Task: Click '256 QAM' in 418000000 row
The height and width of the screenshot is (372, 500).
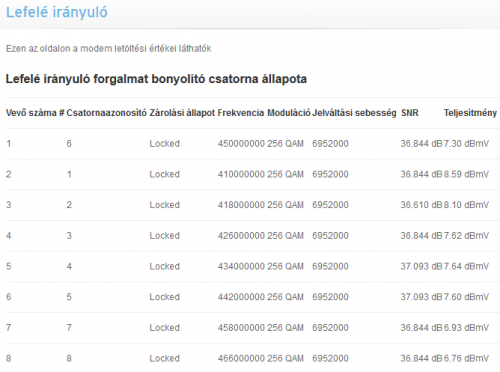Action: 285,205
